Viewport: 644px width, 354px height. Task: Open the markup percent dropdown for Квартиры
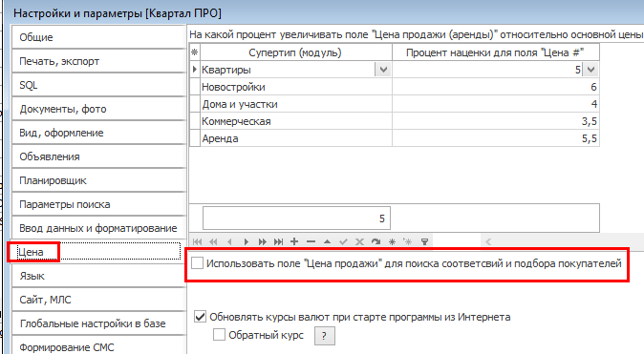590,70
